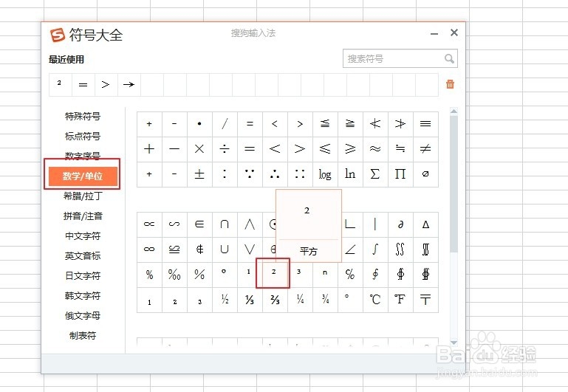Switch to the 希腊/拉丁 category
The width and height of the screenshot is (568, 392).
pyautogui.click(x=83, y=196)
